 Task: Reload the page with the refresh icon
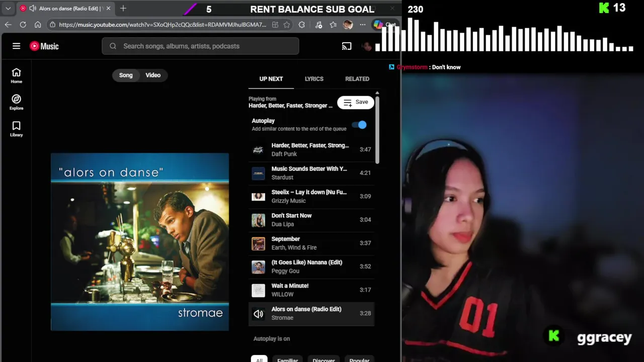point(23,25)
